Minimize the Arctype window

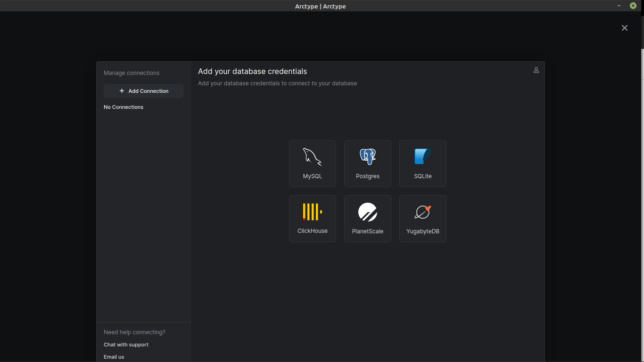point(619,6)
